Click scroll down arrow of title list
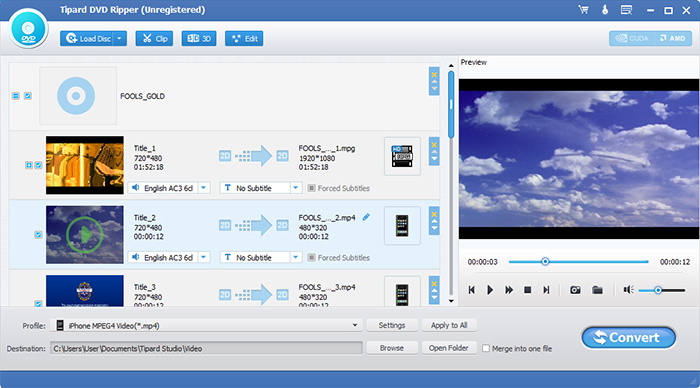The height and width of the screenshot is (388, 700). 451,301
